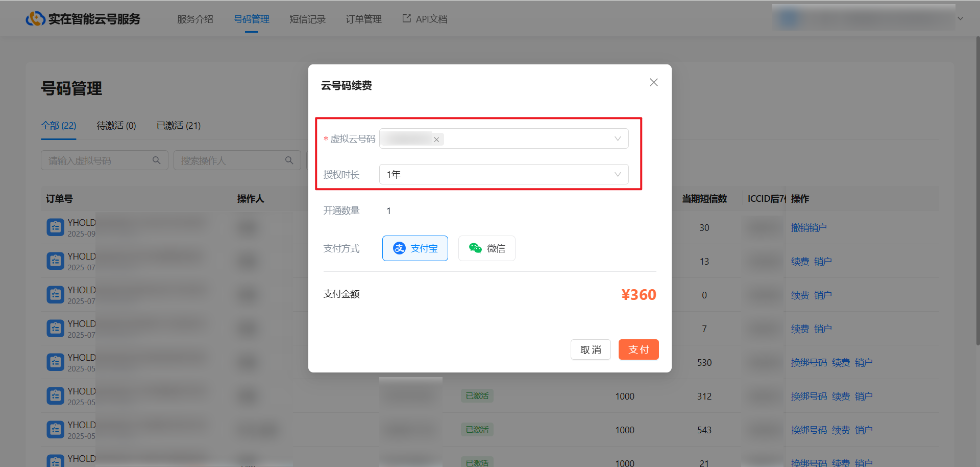Click the order icon beside third YHOLD row

(x=55, y=295)
